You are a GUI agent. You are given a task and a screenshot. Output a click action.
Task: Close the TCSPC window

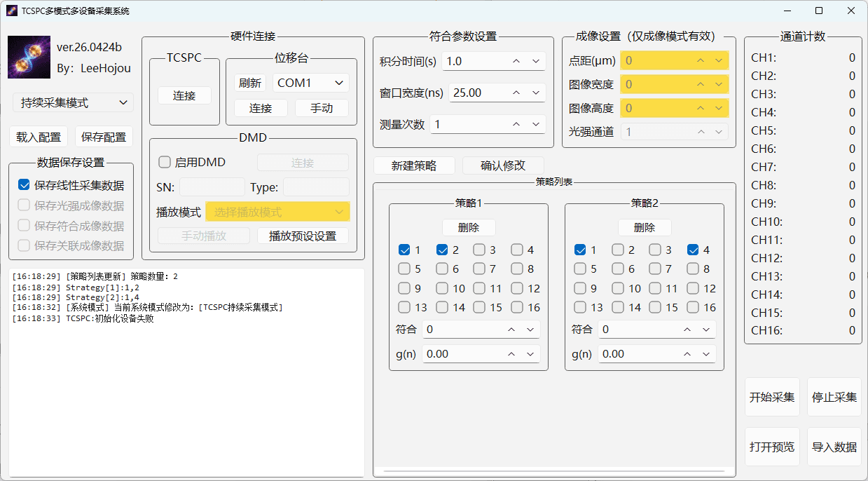pos(851,11)
